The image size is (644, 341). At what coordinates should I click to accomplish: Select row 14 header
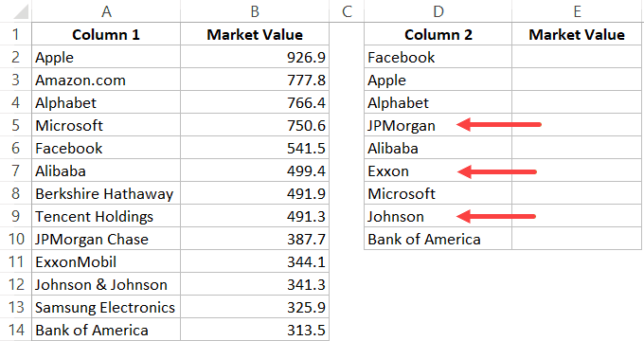pyautogui.click(x=15, y=330)
